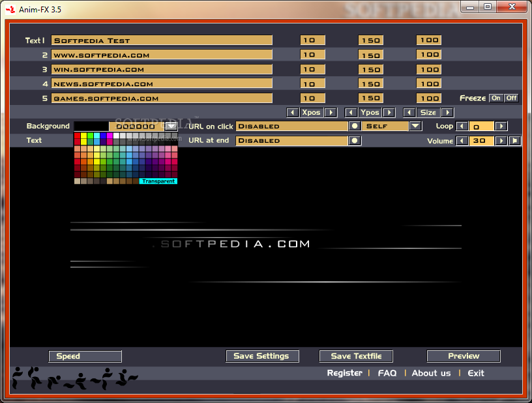Click the Ypos value 150 in row 4
532x403 pixels.
click(371, 83)
